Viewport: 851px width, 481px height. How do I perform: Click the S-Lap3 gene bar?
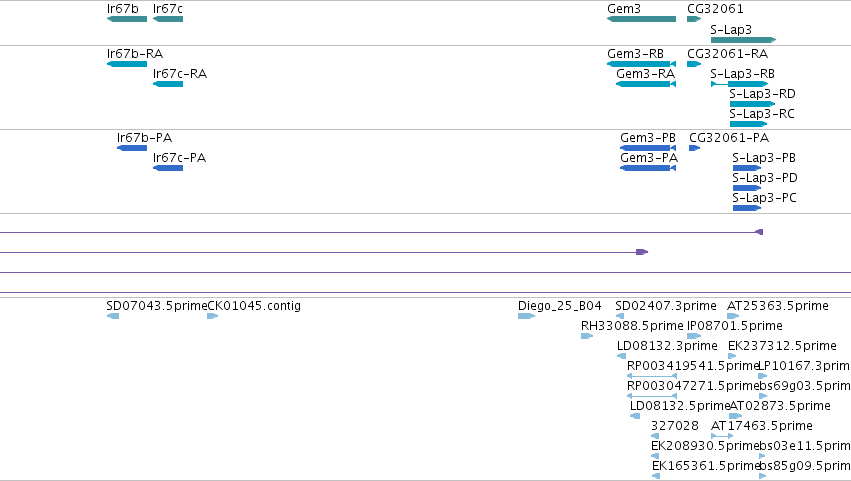click(x=744, y=40)
